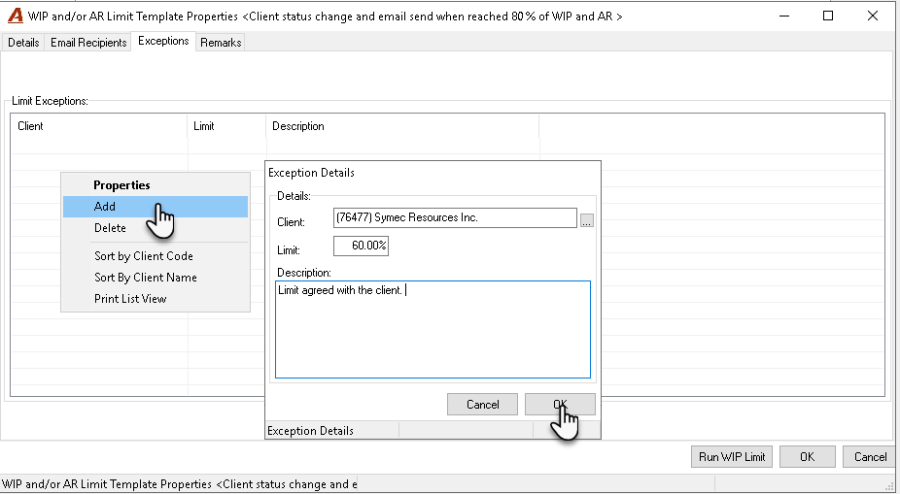This screenshot has width=900, height=494.
Task: Go to the Remarks tab
Action: 220,42
